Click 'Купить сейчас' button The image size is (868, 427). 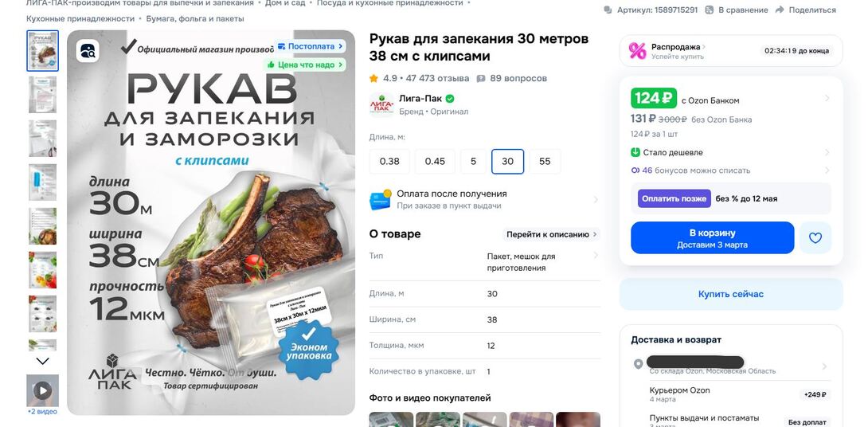[731, 294]
